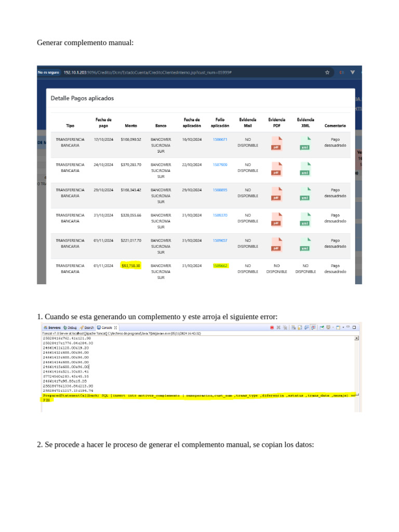
Task: Click the 'Banco' column header
Action: click(x=161, y=126)
